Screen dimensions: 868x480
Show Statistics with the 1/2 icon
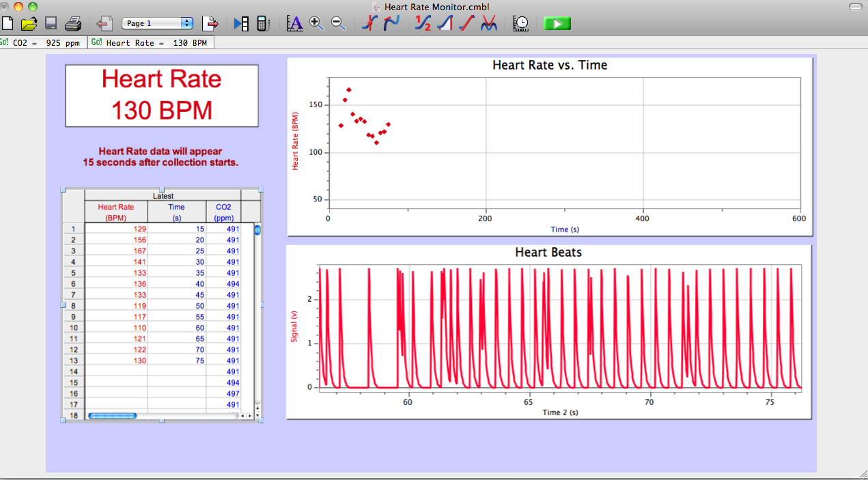click(x=423, y=24)
